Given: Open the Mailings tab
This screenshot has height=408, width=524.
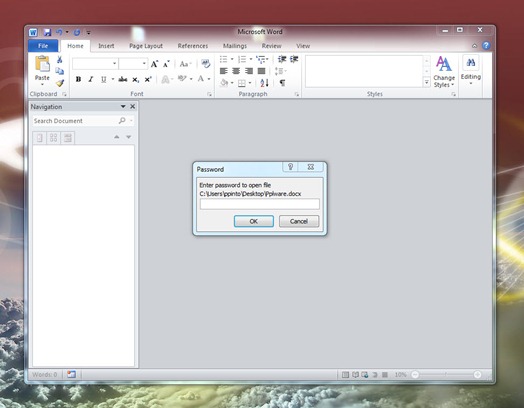Looking at the screenshot, I should 235,46.
